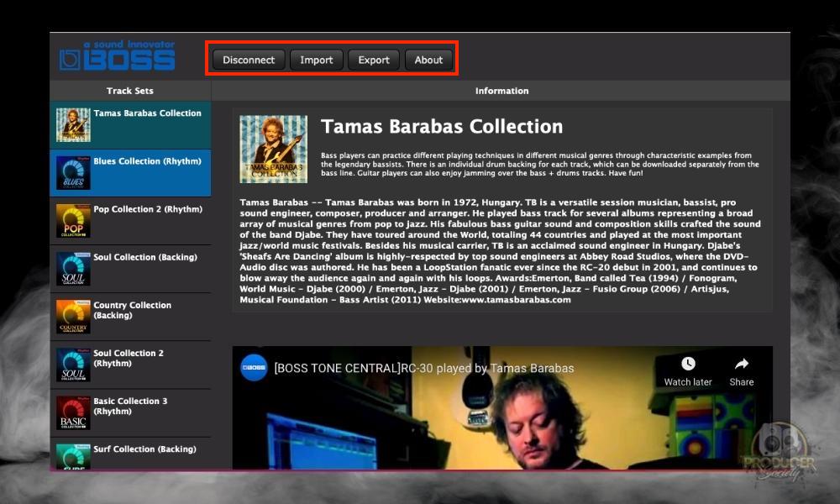
Task: Click the 'Tamas Barabas Collection' heading
Action: point(442,126)
